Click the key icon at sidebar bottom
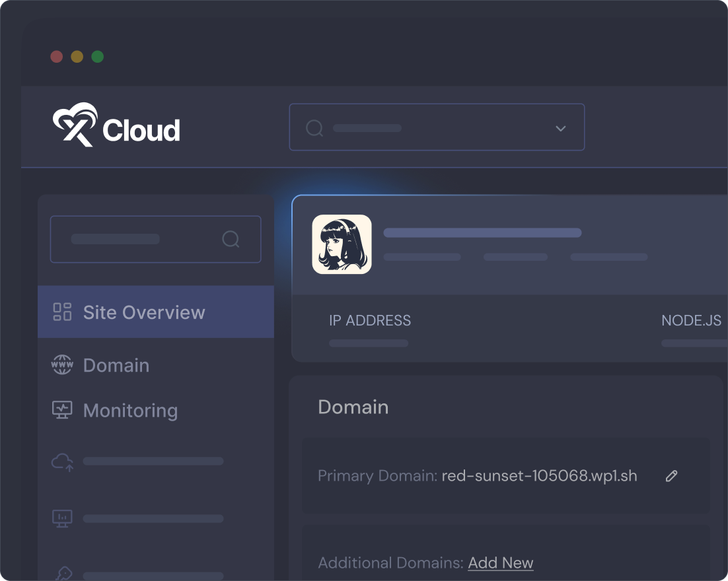728x581 pixels. (x=62, y=574)
